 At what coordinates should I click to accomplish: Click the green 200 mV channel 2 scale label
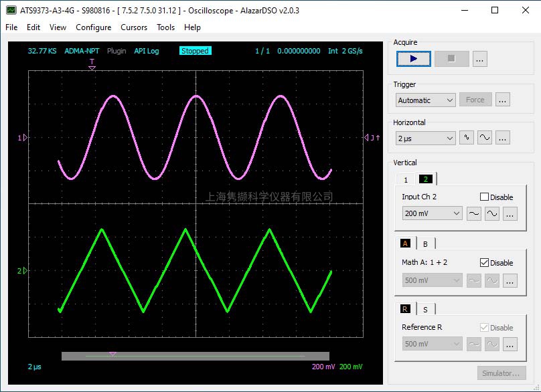click(x=351, y=367)
